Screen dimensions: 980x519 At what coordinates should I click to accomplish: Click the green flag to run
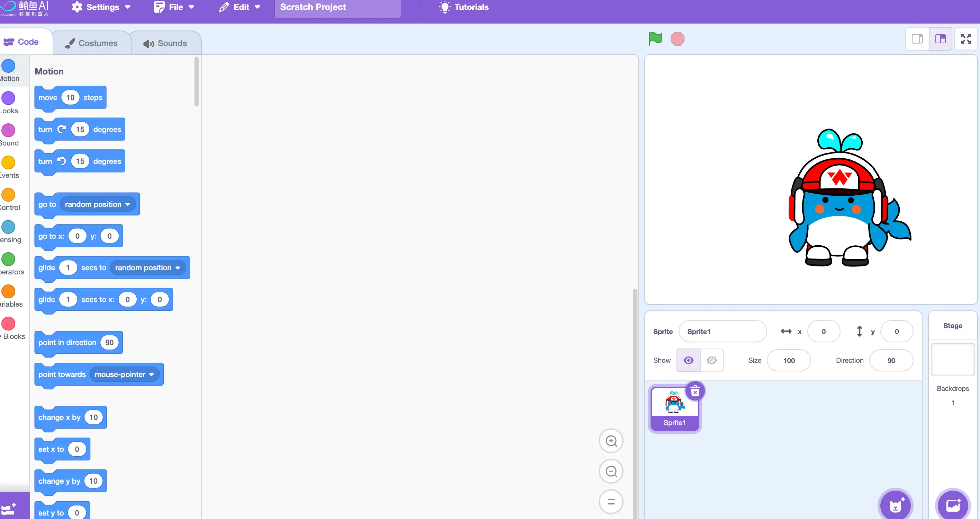pyautogui.click(x=655, y=39)
